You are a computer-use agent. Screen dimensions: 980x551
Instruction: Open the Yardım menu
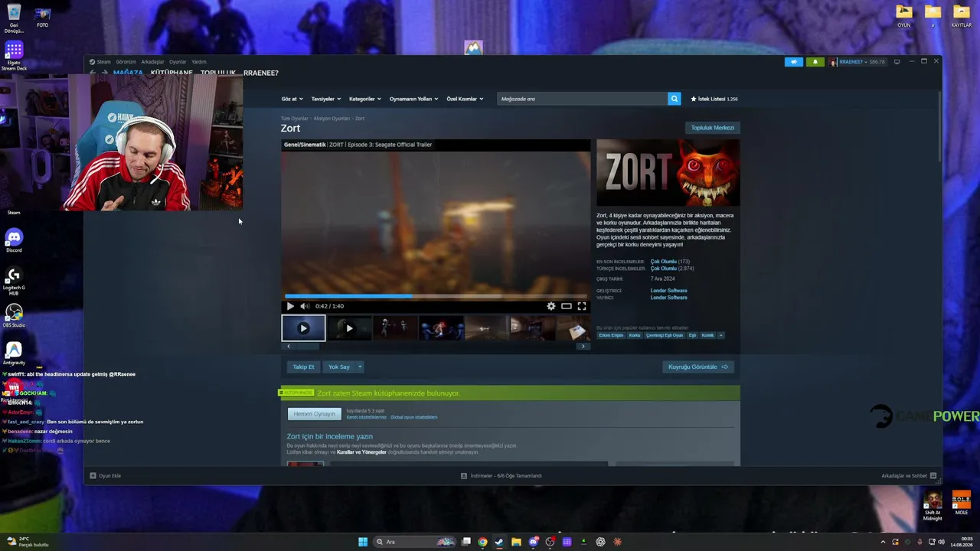coord(199,62)
